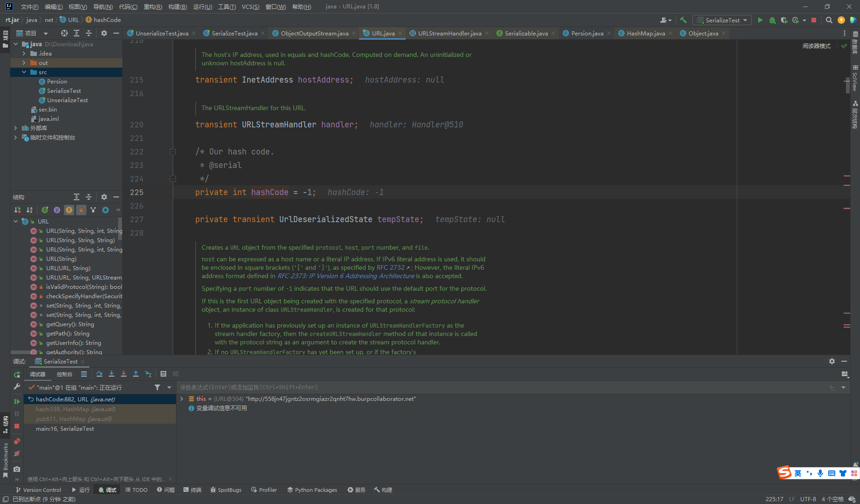Stop the debug session with the red square

click(17, 426)
